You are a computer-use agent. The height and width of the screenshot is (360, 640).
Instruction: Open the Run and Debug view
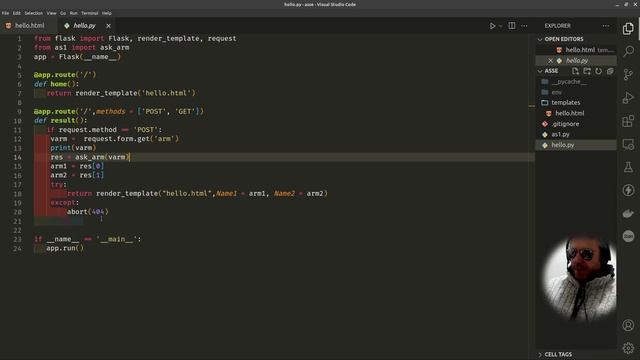[x=628, y=98]
